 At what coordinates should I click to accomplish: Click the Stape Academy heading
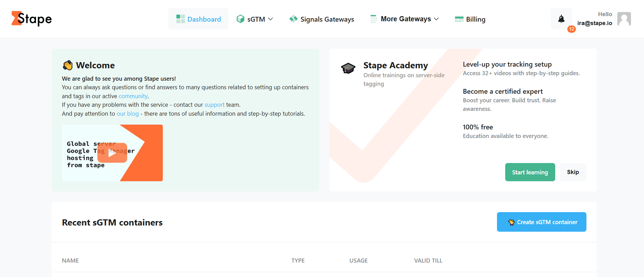pos(396,65)
